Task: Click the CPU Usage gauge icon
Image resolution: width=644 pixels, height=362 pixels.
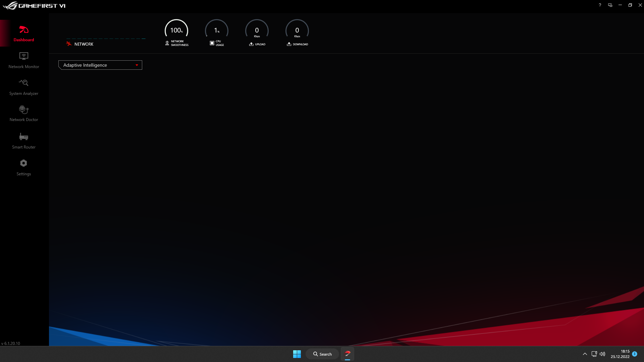Action: (212, 43)
